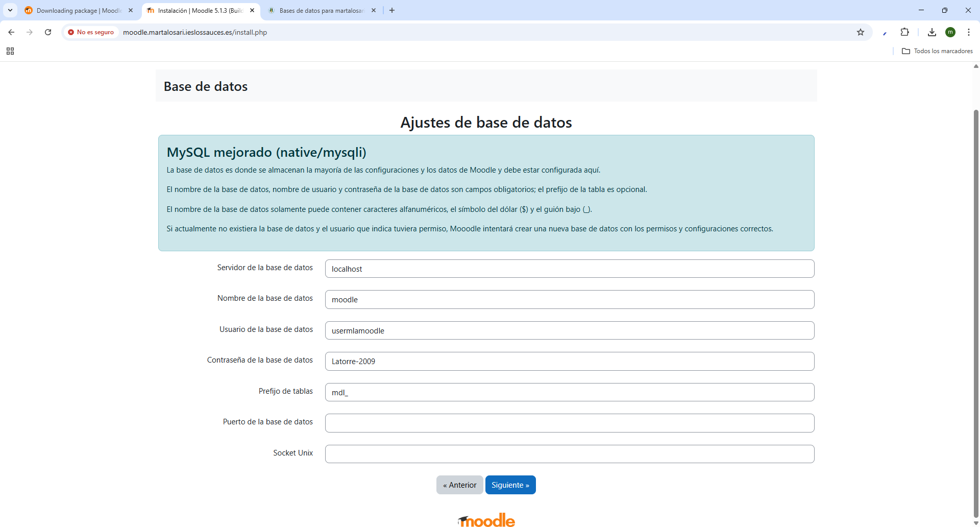Viewport: 980px width, 527px height.
Task: Go forward in browser history
Action: [30, 32]
